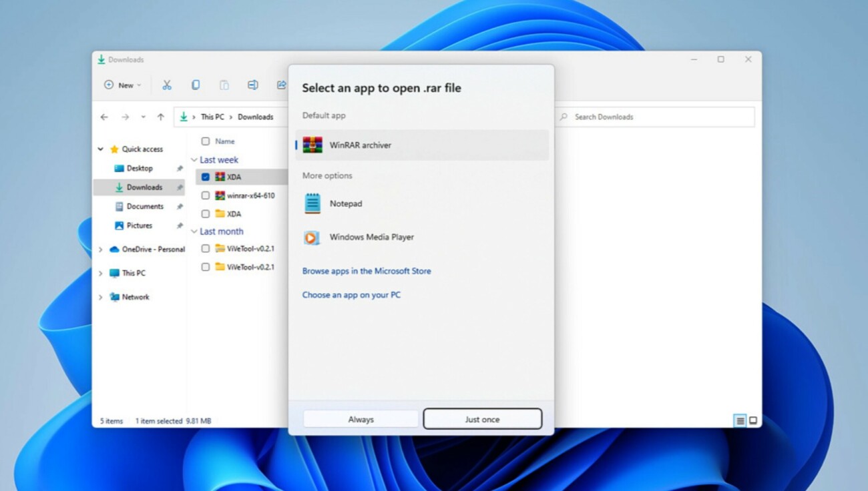Check the box for winrar-x64-610
The image size is (868, 491).
[x=206, y=195]
